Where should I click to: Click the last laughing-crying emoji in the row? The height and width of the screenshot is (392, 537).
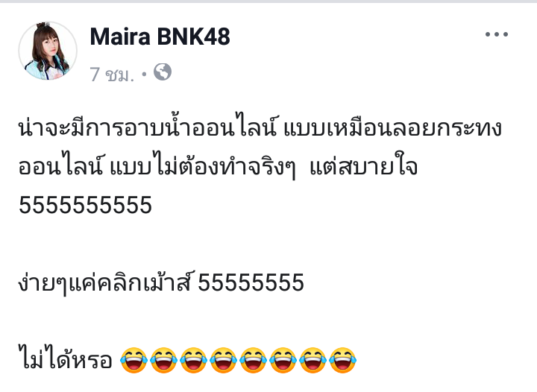point(342,360)
